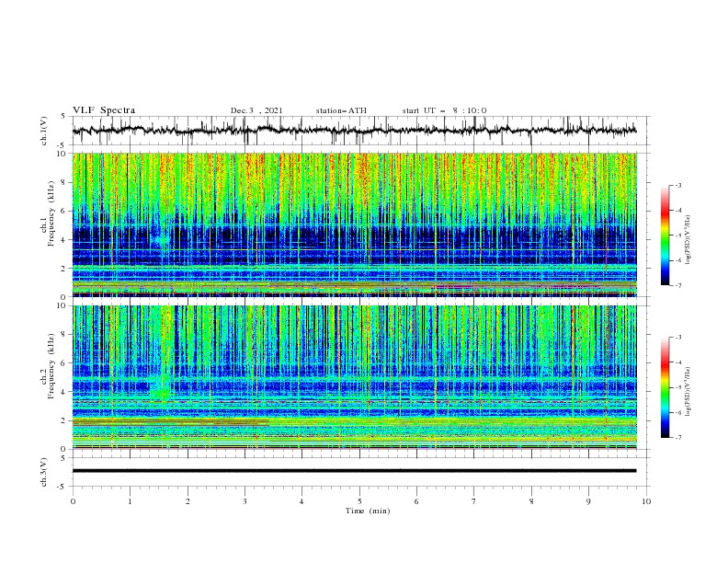Click the "10" tick on the time axis
Viewport: 728px width, 563px height.
(646, 501)
